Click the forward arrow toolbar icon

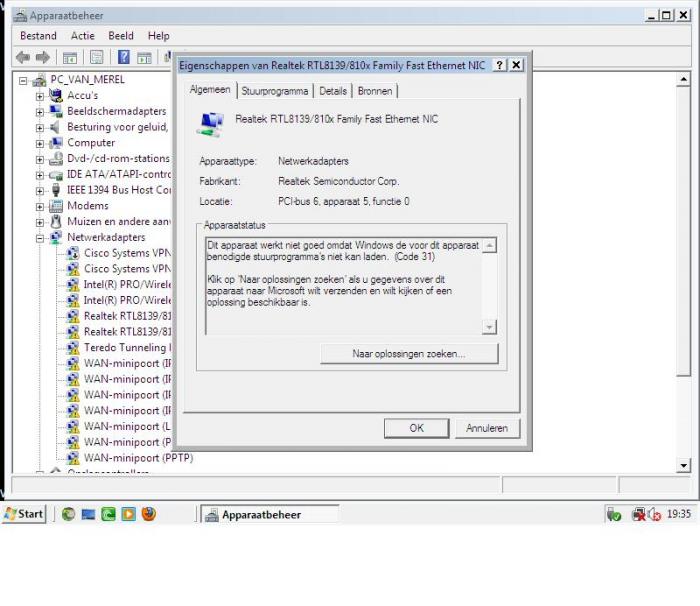(43, 57)
